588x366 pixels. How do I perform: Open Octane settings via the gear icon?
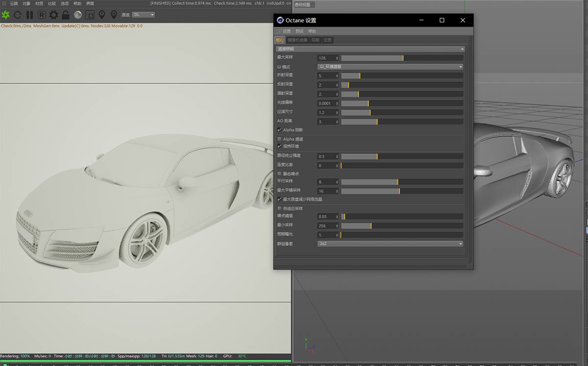[x=53, y=15]
